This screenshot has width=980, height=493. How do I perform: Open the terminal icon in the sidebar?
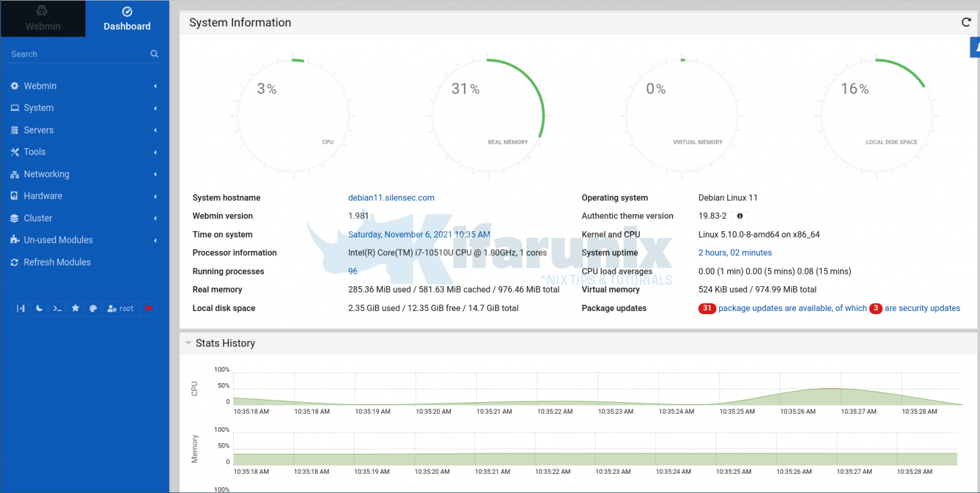click(57, 308)
